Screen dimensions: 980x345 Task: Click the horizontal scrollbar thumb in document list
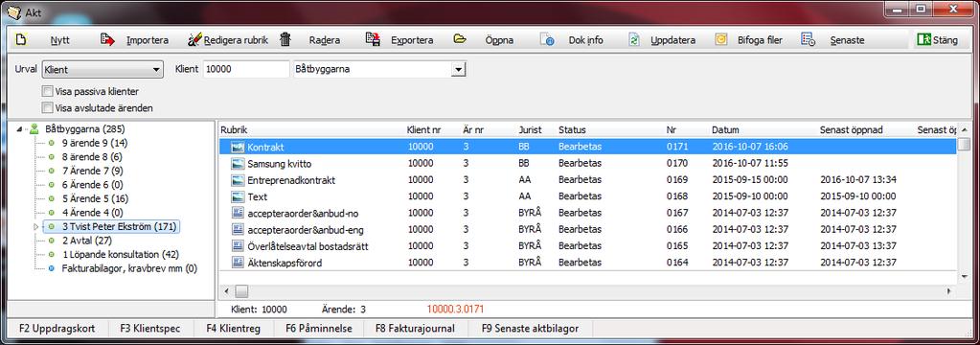click(241, 291)
